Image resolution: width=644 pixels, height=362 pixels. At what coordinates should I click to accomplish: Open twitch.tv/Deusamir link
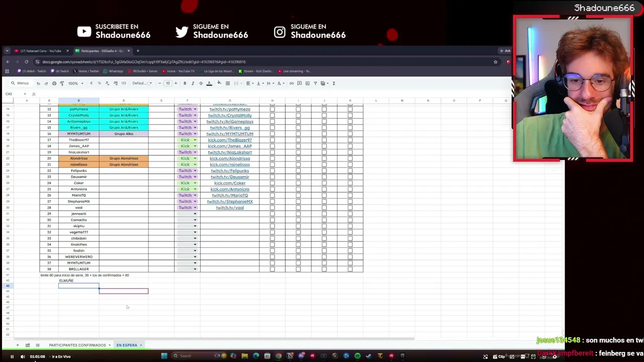[x=229, y=177]
